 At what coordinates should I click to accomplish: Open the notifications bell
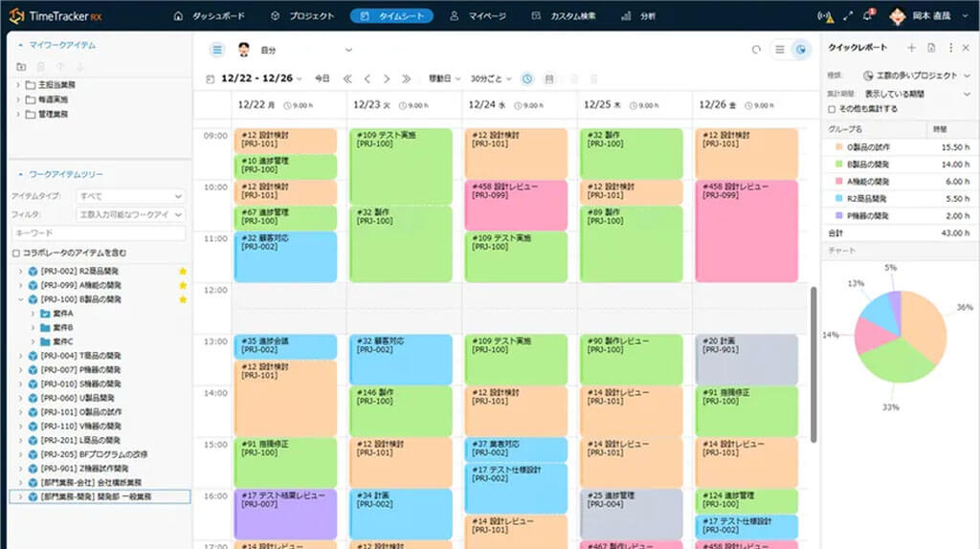[x=867, y=16]
